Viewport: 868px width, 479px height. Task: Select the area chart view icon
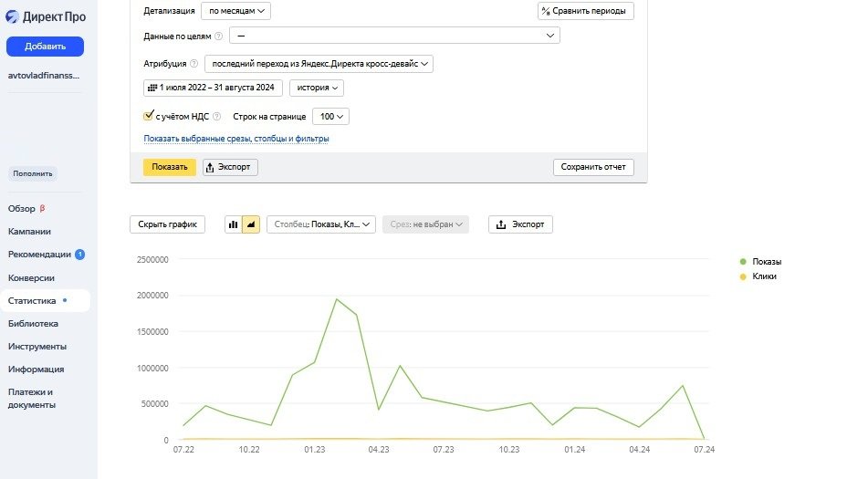point(251,224)
